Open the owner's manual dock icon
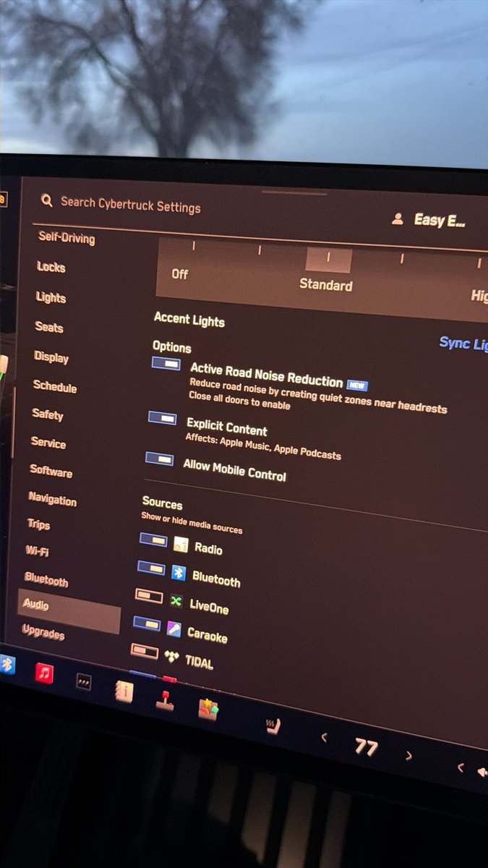 124,692
